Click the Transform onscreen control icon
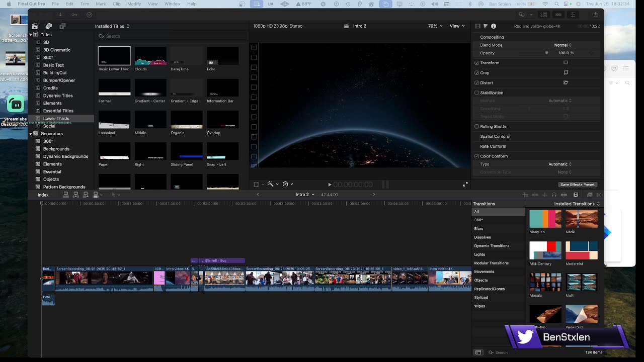644x362 pixels. (x=566, y=63)
